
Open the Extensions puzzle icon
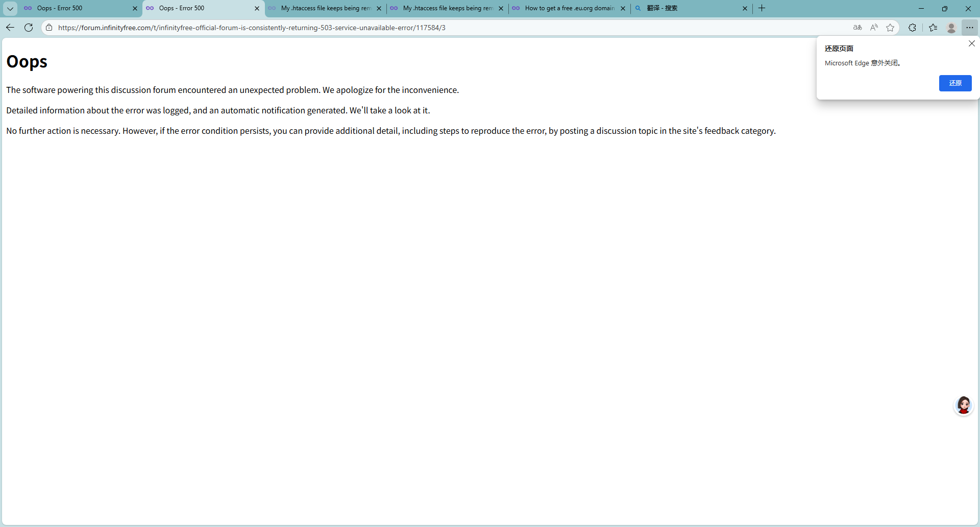(x=912, y=28)
